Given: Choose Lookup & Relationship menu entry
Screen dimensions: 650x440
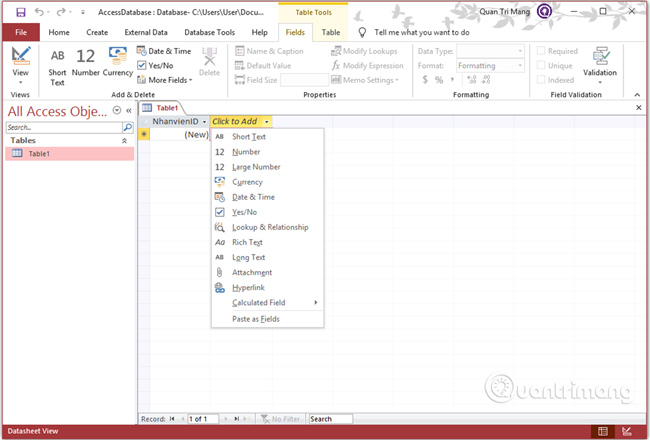Looking at the screenshot, I should click(267, 227).
